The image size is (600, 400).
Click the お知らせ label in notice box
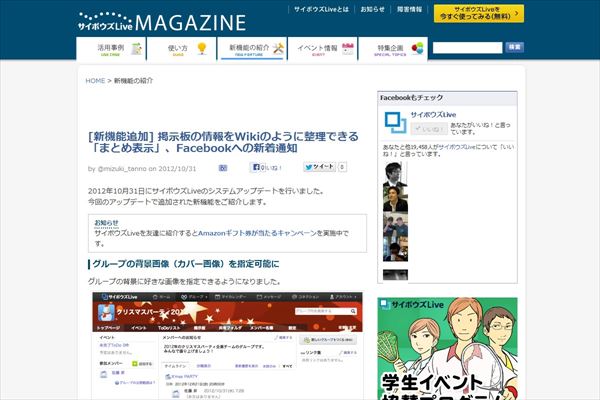click(106, 223)
